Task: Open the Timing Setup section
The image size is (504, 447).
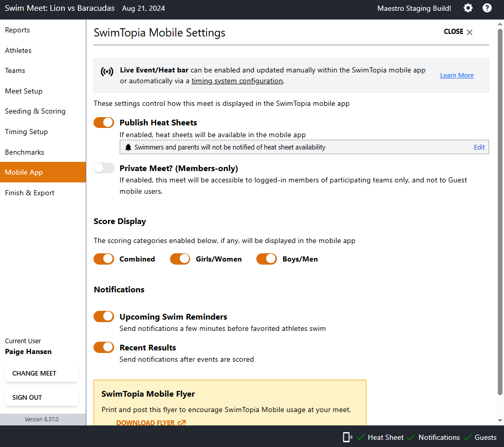Action: [x=26, y=132]
